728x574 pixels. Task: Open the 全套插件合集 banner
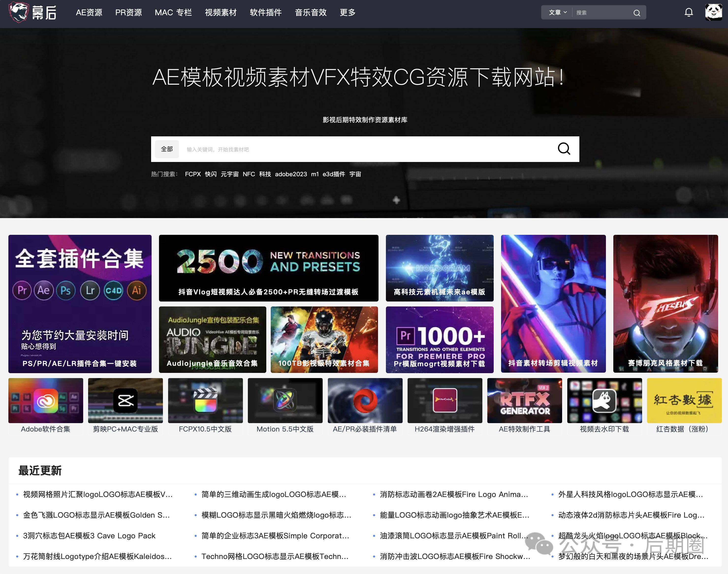80,304
